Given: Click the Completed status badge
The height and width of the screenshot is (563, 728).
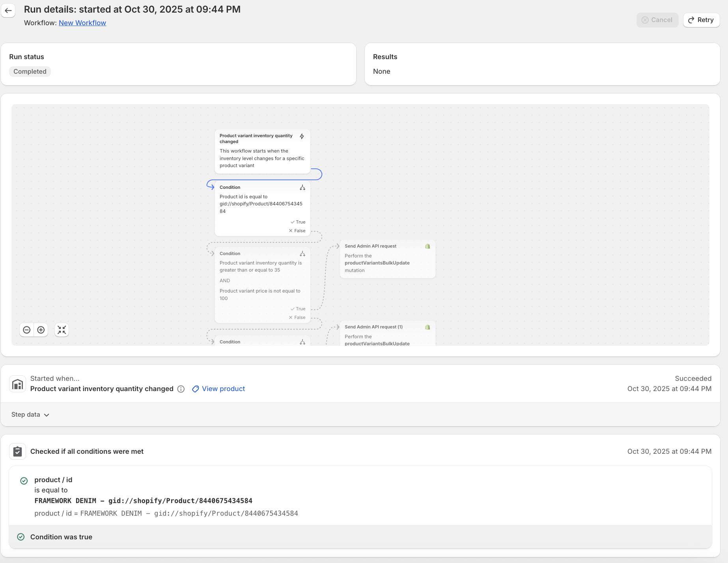Looking at the screenshot, I should click(30, 72).
